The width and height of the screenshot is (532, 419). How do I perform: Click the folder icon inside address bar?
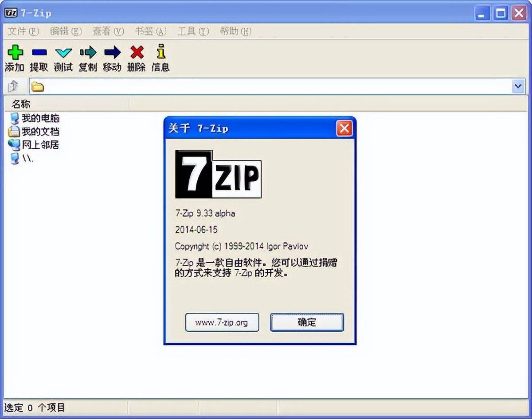tap(38, 86)
